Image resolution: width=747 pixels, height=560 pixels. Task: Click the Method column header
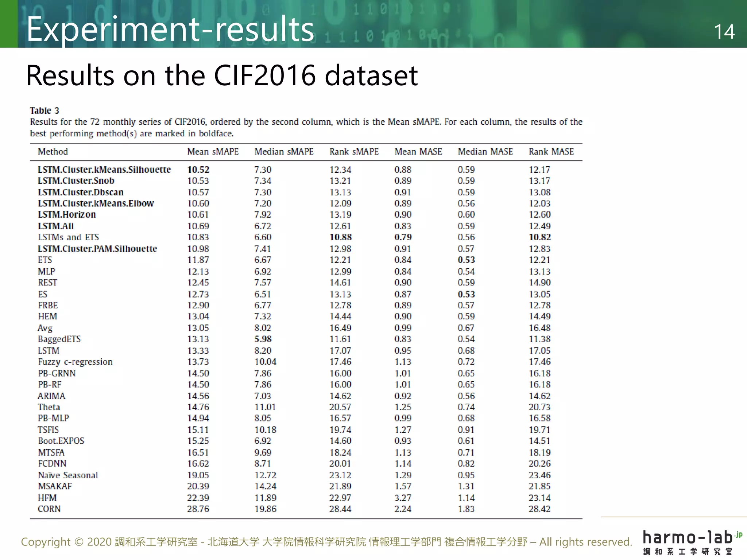[x=53, y=152]
